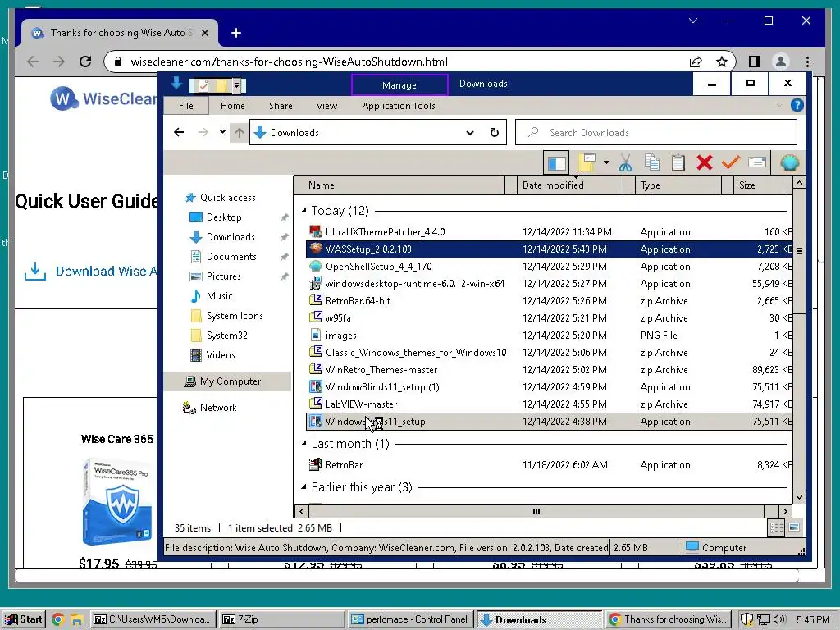Viewport: 840px width, 630px height.
Task: Open the Application Tools tab
Action: tap(399, 106)
